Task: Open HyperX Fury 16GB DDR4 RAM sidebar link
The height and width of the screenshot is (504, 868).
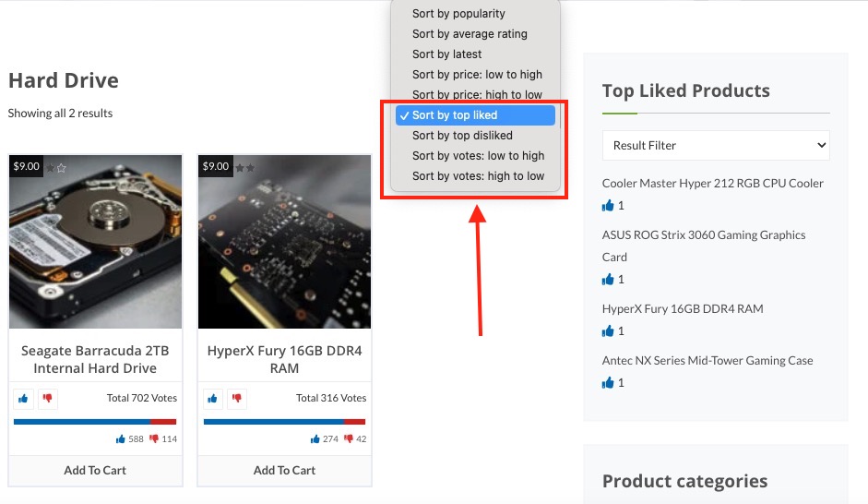Action: point(683,309)
